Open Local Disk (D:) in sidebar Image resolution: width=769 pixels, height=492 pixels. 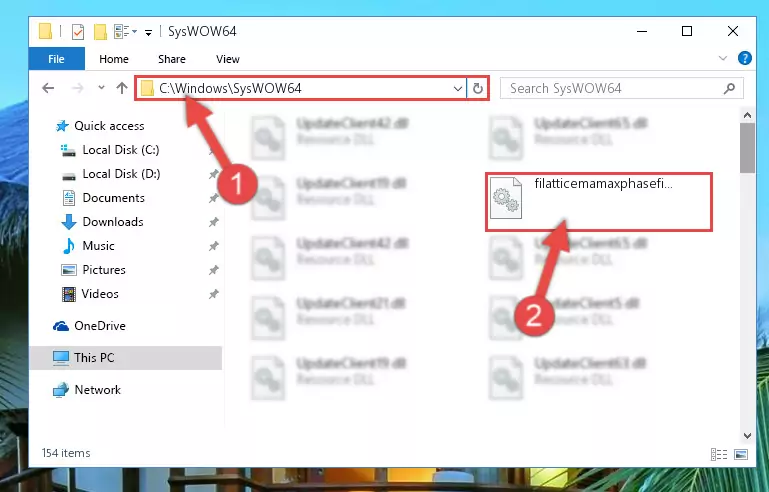pyautogui.click(x=121, y=174)
